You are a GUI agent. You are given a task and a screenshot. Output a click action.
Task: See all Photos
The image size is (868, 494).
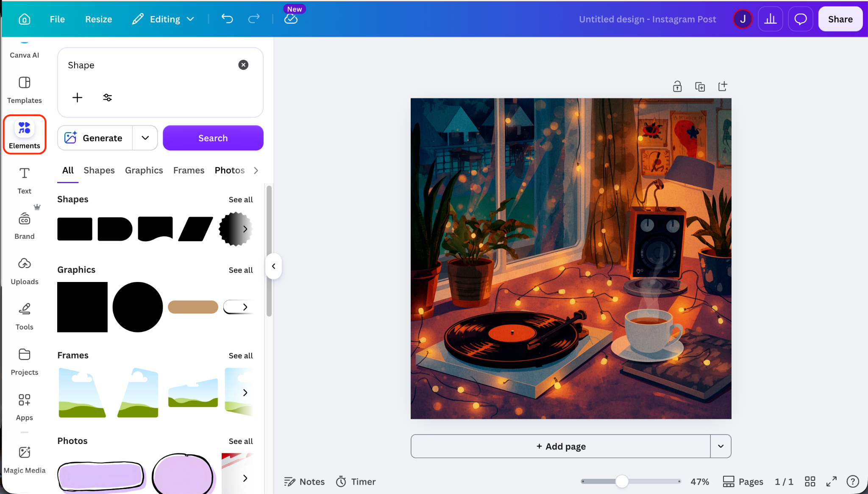[x=241, y=441]
